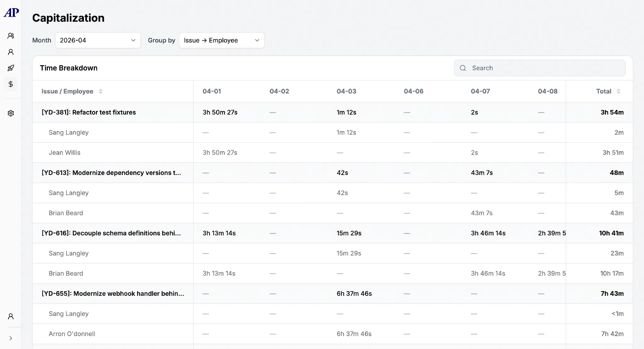
Task: Click Sang Langley under YD-655
Action: [69, 314]
